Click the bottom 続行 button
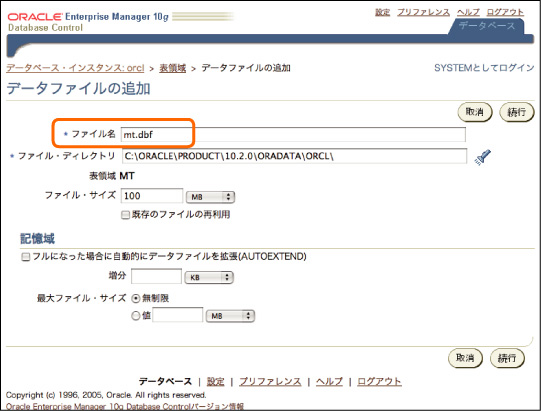The width and height of the screenshot is (541, 411). (x=507, y=358)
